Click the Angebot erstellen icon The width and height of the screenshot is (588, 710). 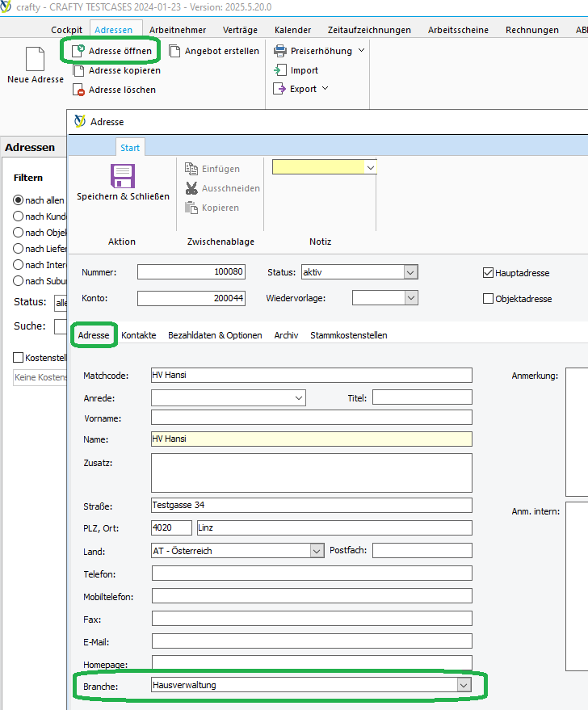tap(174, 51)
